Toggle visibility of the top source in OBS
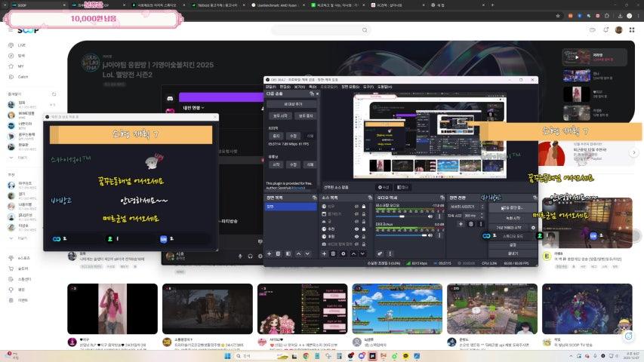Viewport: 644px width, 362px height. coord(357,207)
